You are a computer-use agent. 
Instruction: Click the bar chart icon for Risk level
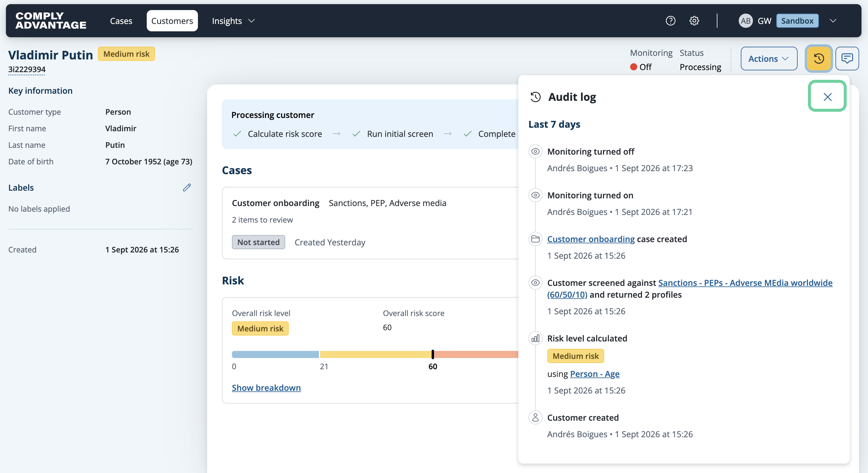coord(535,338)
